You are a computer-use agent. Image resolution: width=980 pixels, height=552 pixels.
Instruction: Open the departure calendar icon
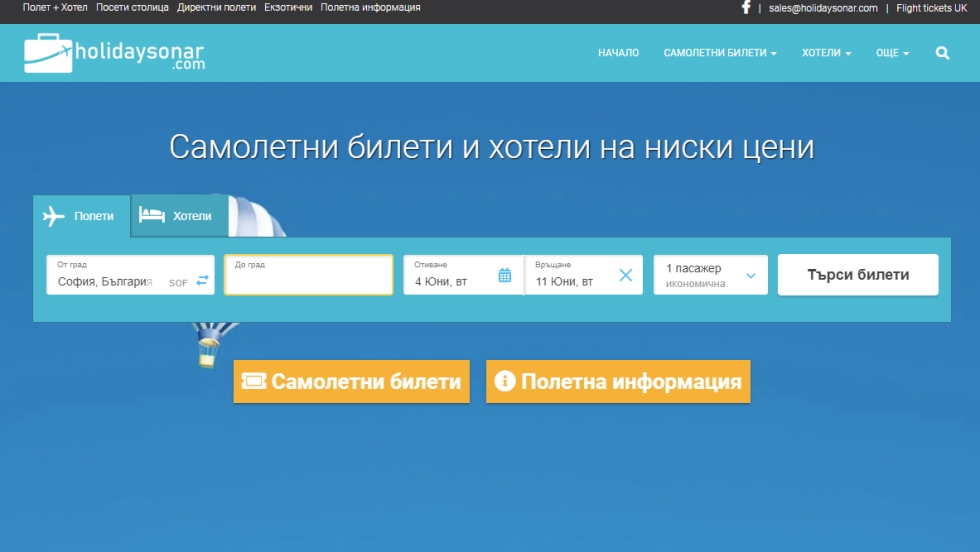505,275
